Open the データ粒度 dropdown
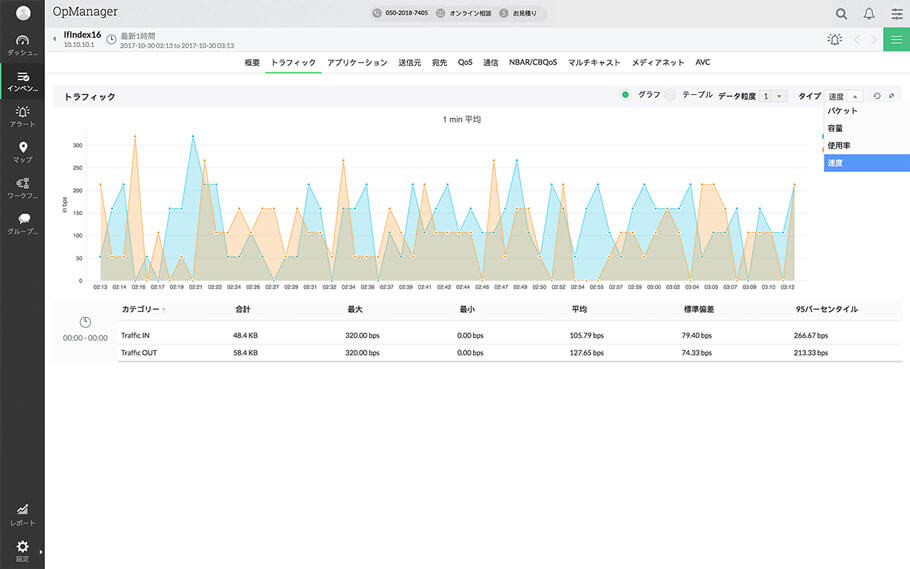Image resolution: width=910 pixels, height=569 pixels. [x=773, y=96]
